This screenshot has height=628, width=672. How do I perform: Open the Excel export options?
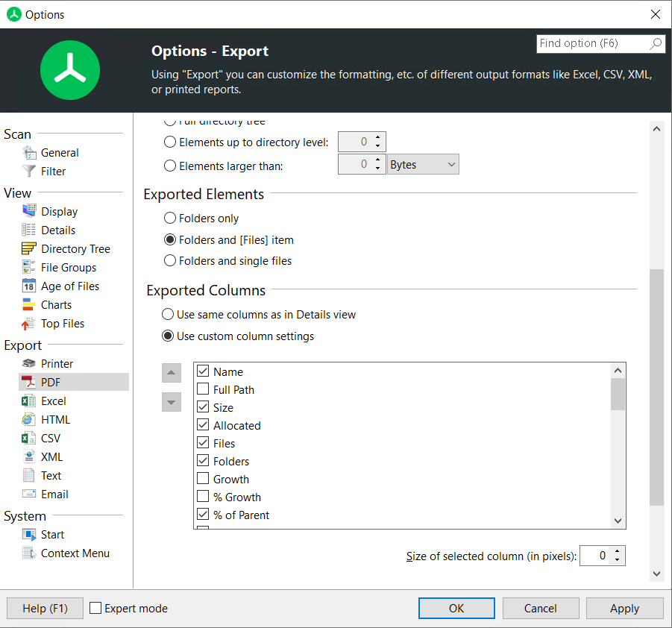54,401
